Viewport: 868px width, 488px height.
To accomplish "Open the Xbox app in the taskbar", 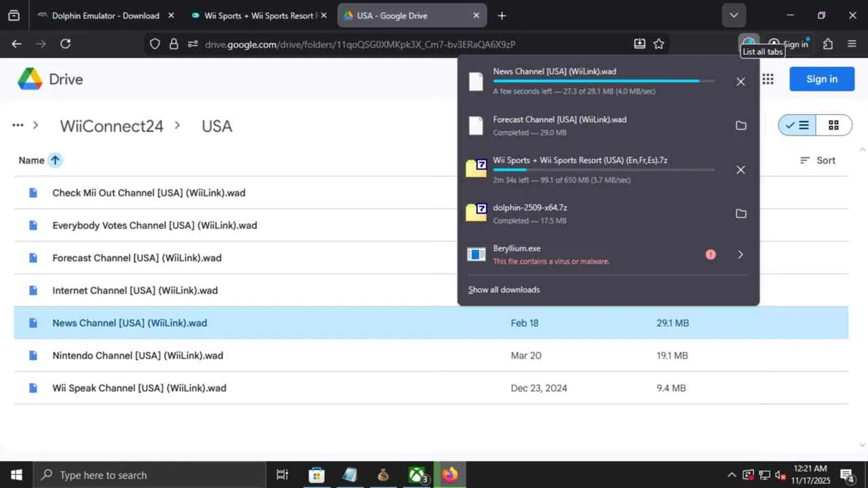I will [418, 475].
